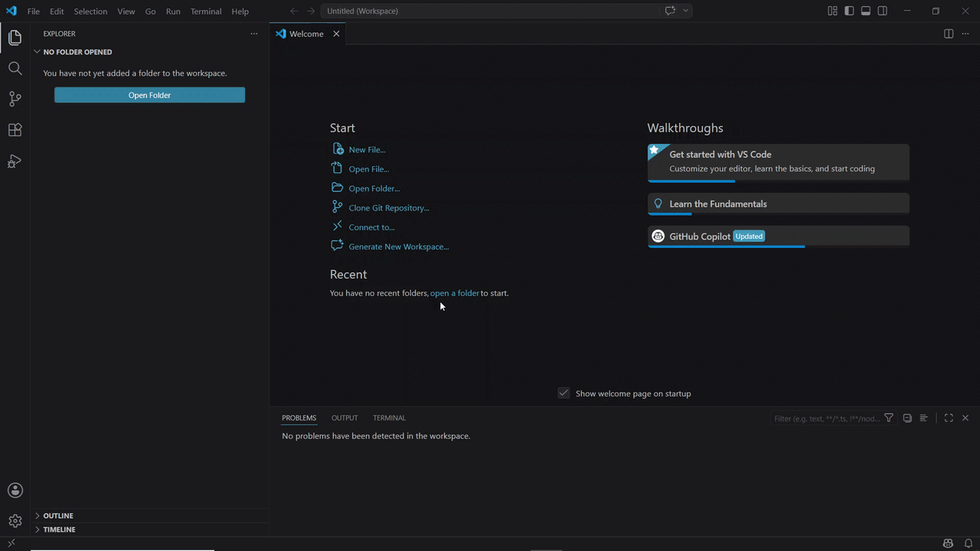Click the Copilot status icon in status bar
This screenshot has width=980, height=551.
pos(949,543)
